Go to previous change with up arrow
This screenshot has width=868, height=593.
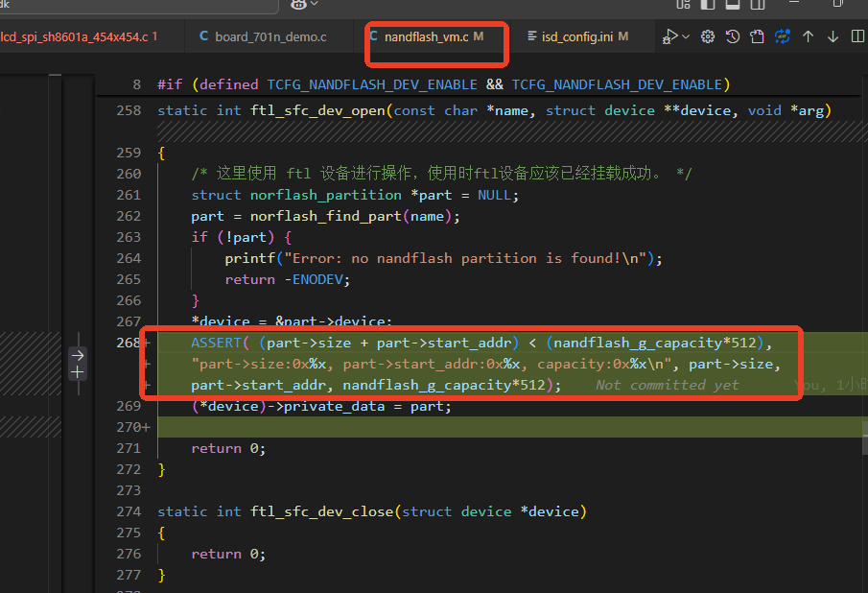coord(808,36)
